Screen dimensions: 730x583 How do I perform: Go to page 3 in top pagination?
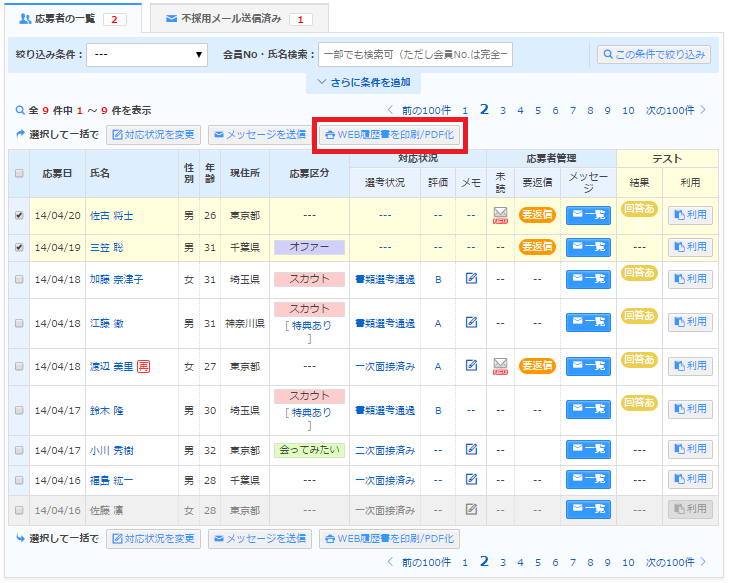(503, 111)
